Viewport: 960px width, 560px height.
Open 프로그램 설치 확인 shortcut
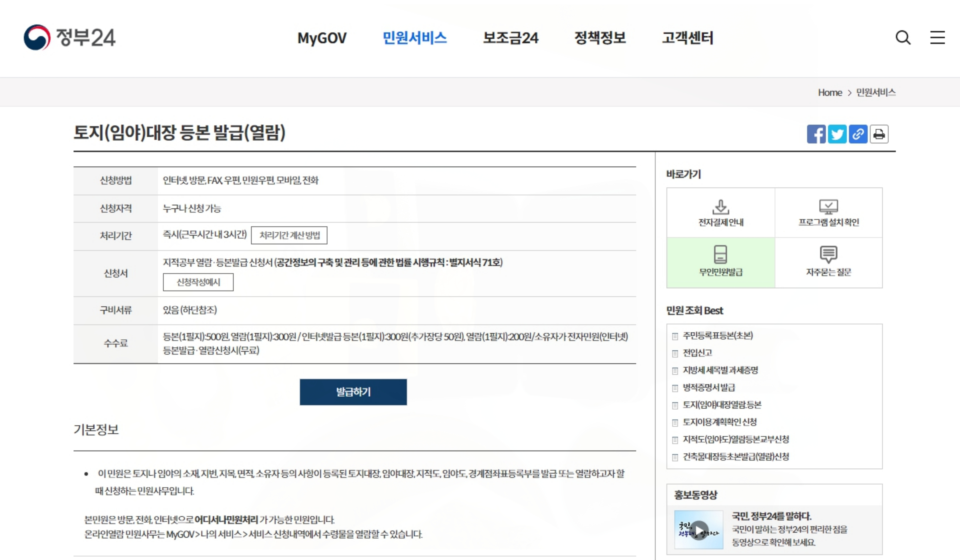829,213
